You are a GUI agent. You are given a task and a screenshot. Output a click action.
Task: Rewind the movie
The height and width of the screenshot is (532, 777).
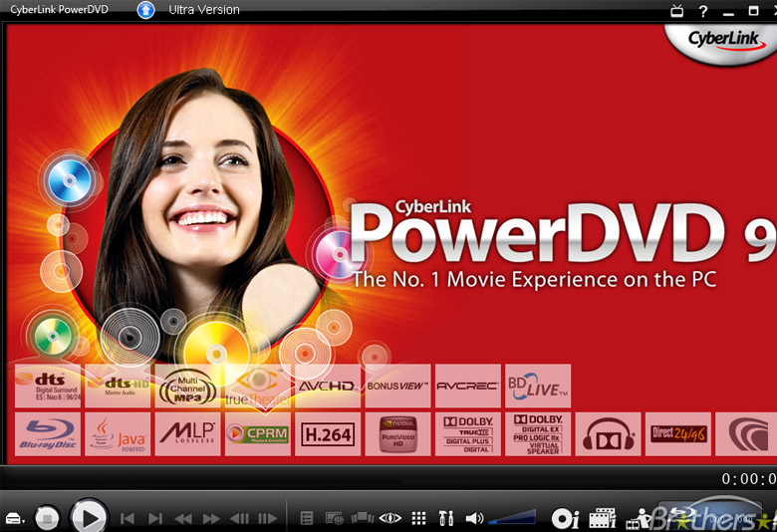point(183,519)
